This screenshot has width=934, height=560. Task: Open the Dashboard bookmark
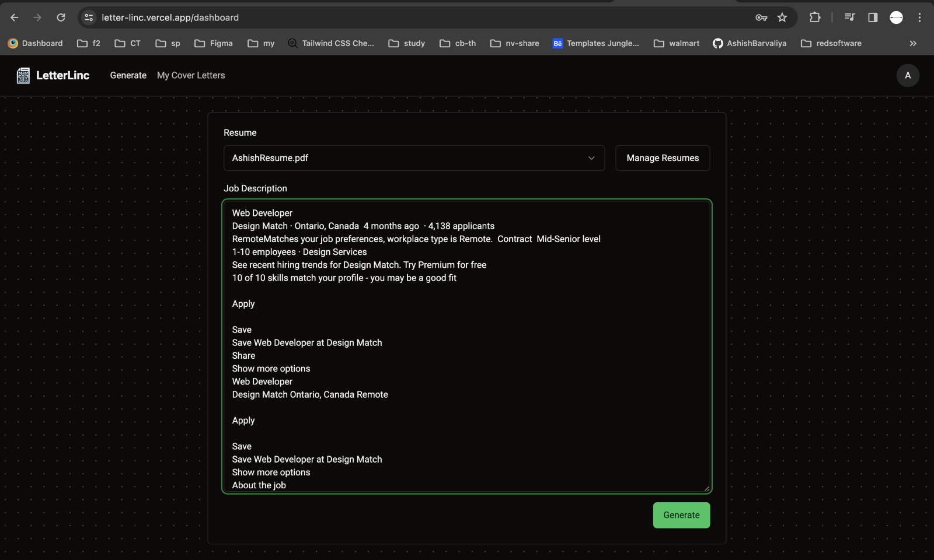[36, 43]
